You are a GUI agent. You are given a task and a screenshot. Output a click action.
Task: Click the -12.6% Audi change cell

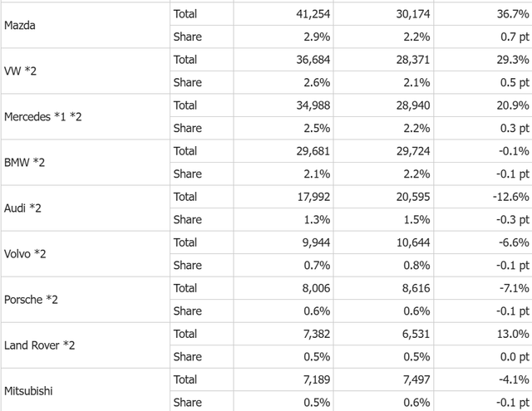510,197
